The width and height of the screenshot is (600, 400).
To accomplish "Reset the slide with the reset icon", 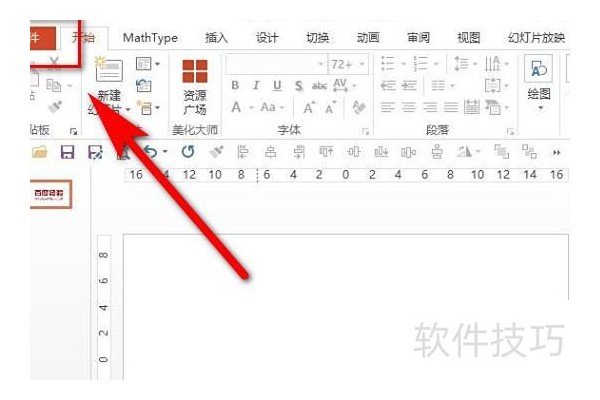I will tap(144, 86).
